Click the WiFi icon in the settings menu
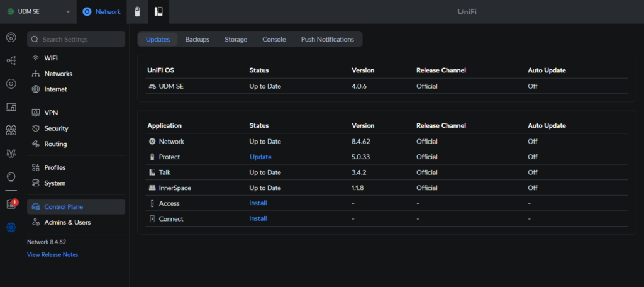644x287 pixels. point(36,58)
